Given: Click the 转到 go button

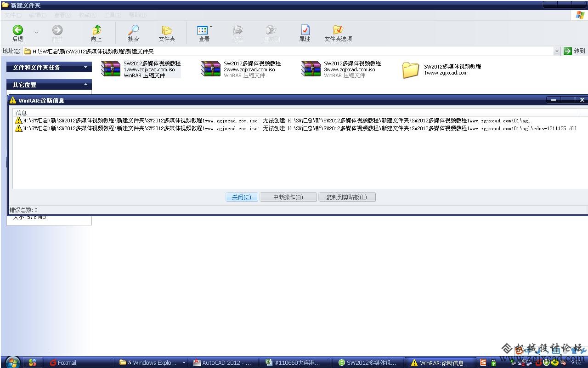Looking at the screenshot, I should pyautogui.click(x=574, y=51).
